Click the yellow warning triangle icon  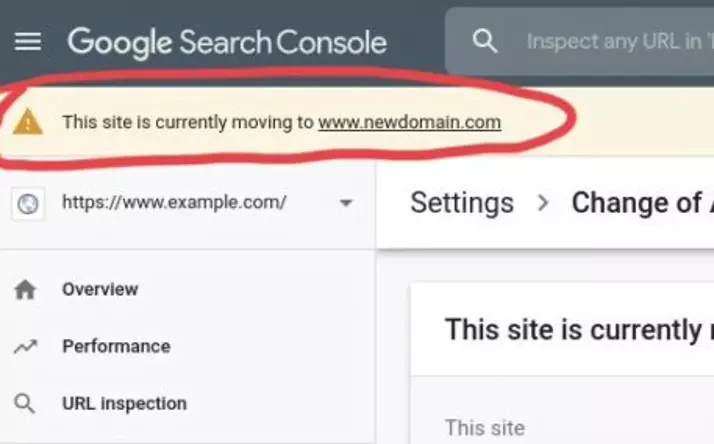point(28,122)
